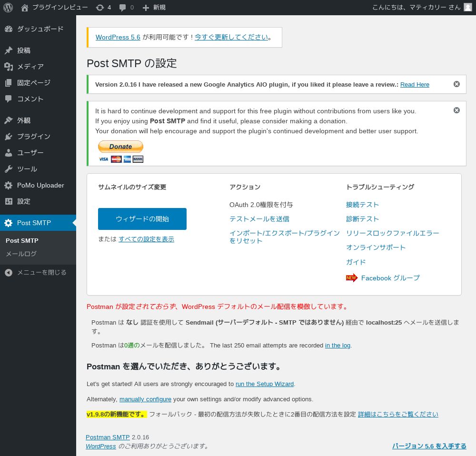Click the 設定 sliders icon
Viewport: 476px width, 456px height.
(9, 201)
